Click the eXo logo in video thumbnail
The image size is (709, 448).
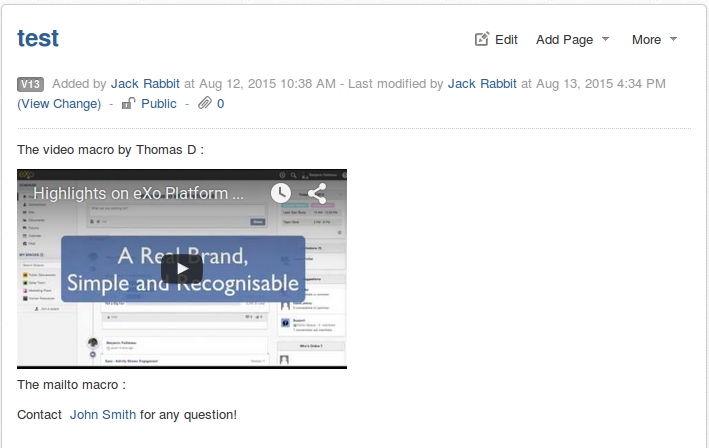click(26, 174)
